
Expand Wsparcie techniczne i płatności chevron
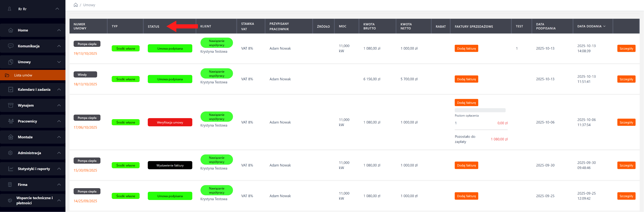[59, 200]
